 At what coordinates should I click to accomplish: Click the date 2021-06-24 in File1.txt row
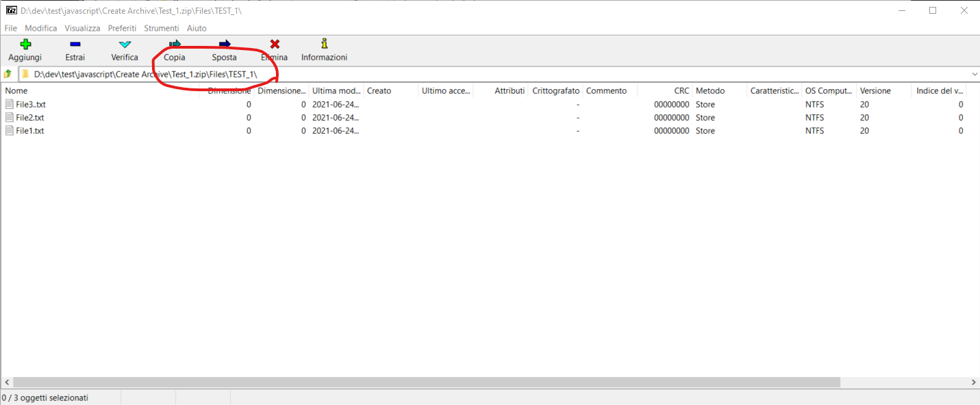[x=336, y=130]
